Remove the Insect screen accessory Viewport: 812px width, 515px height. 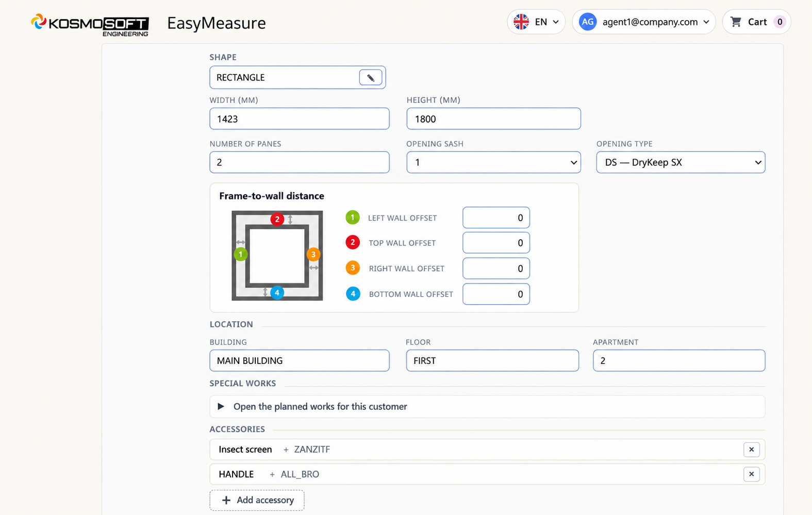point(752,450)
